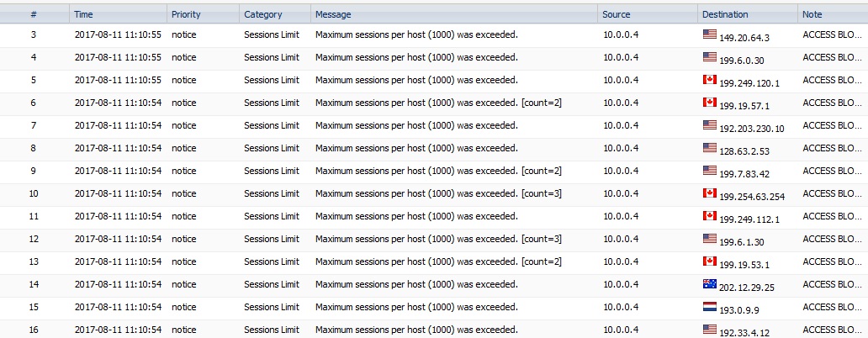Click US flag icon beside 128.63.2.53
The image size is (868, 338).
[x=709, y=148]
